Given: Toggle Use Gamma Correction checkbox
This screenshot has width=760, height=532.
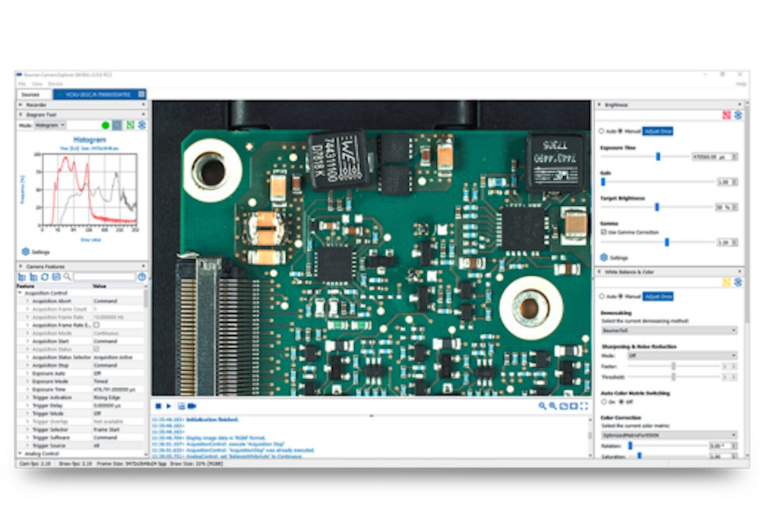Looking at the screenshot, I should [x=604, y=232].
